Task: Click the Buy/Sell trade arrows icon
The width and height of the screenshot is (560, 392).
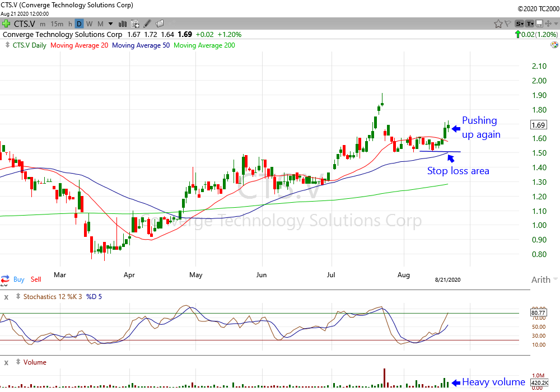Action: tap(5, 279)
